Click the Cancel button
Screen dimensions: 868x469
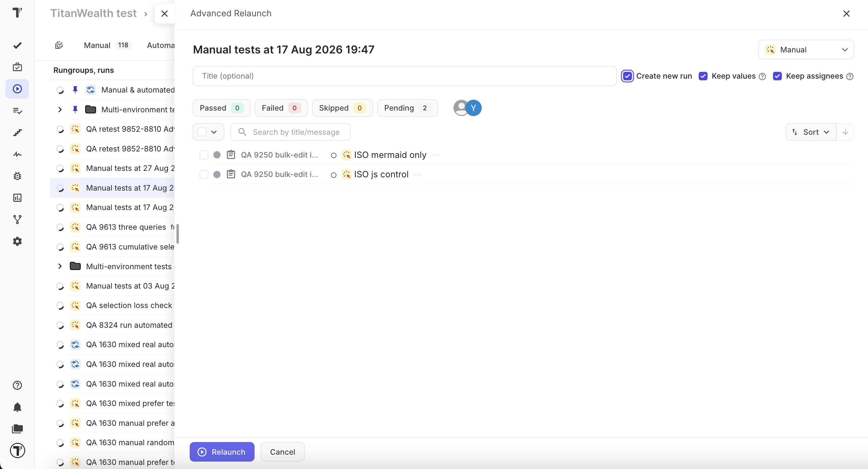coord(282,452)
